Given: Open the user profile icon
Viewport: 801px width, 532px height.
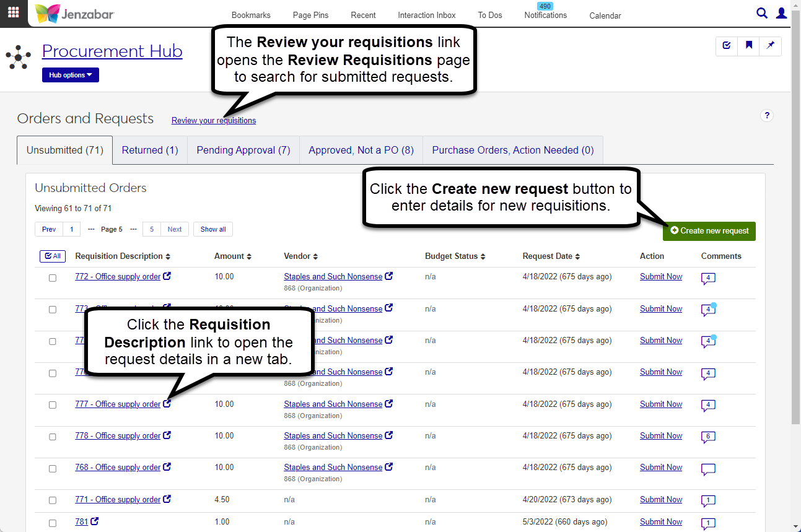Looking at the screenshot, I should tap(782, 13).
